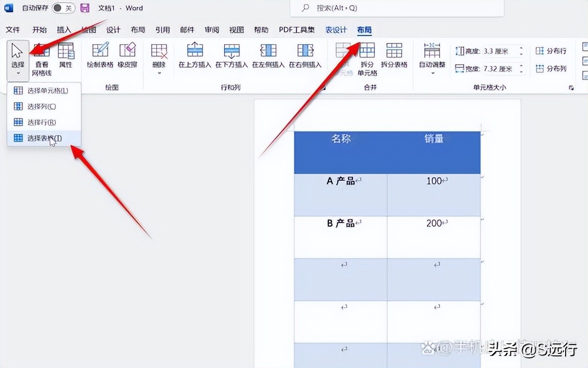Image resolution: width=588 pixels, height=368 pixels.
Task: Open the 自动调整 autofit dropdown
Action: point(432,60)
